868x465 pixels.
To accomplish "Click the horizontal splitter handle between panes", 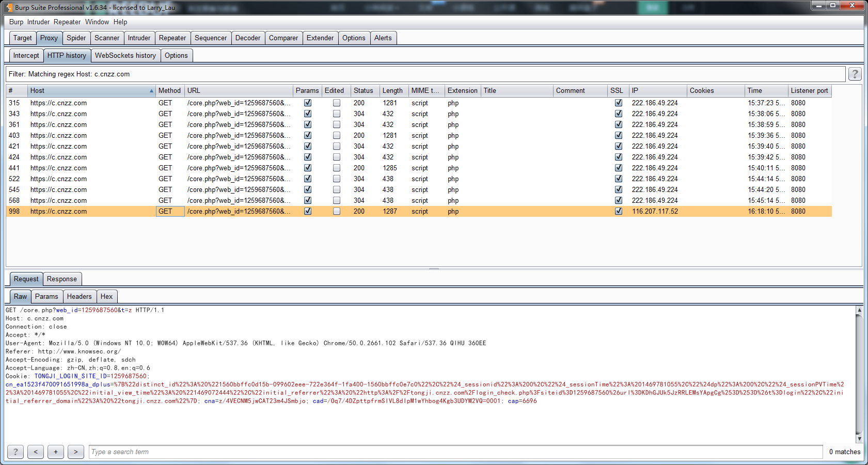I will click(434, 269).
